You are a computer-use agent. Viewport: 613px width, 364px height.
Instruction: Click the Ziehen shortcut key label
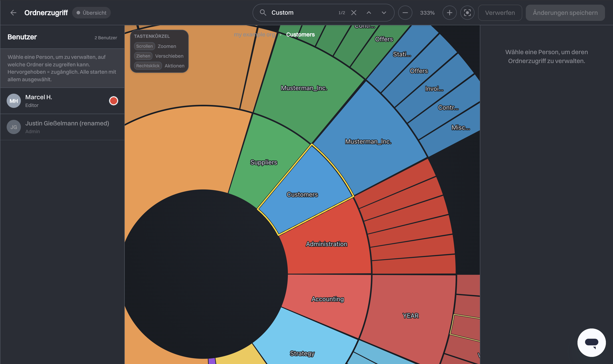(x=143, y=56)
